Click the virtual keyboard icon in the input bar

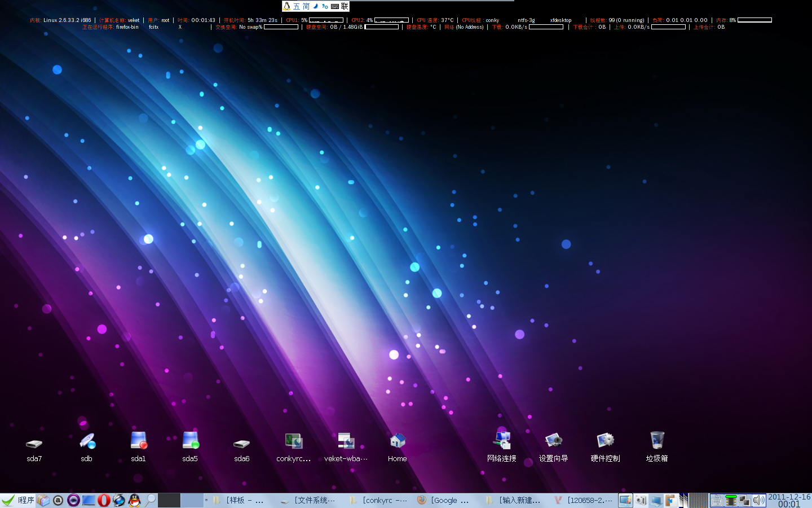coord(335,6)
